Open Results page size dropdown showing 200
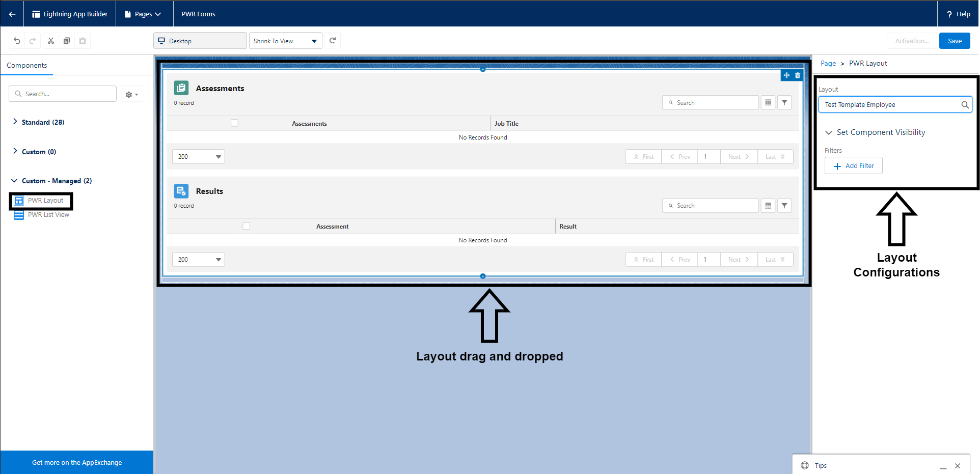The width and height of the screenshot is (980, 475). (x=199, y=260)
